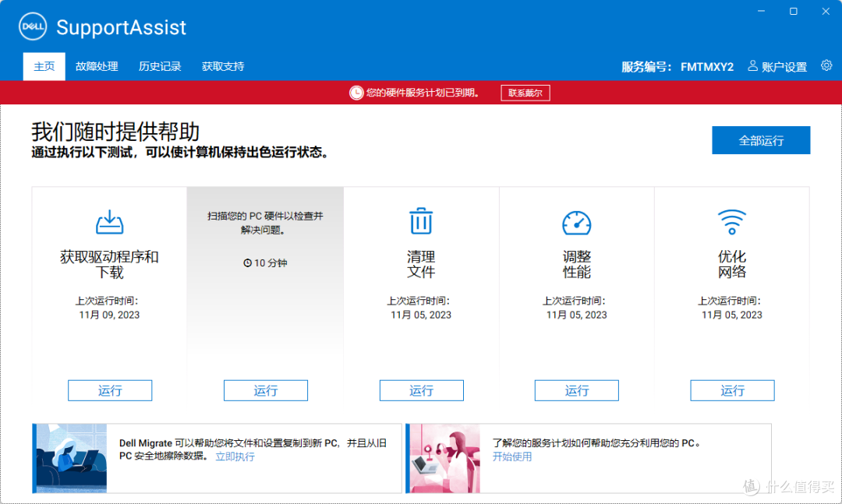The height and width of the screenshot is (504, 842).
Task: Run 优化网络 task
Action: (x=732, y=390)
